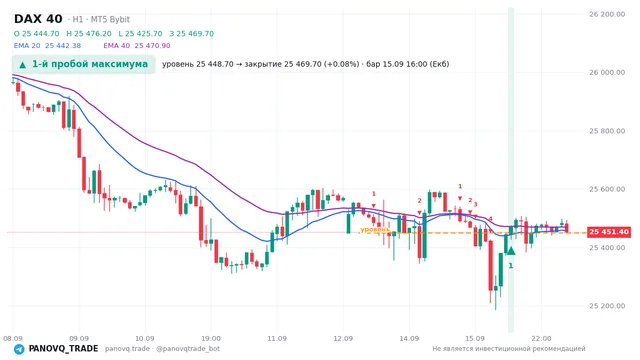Click the green number 1 under the breakout arrow
The width and height of the screenshot is (640, 360).
[x=511, y=266]
